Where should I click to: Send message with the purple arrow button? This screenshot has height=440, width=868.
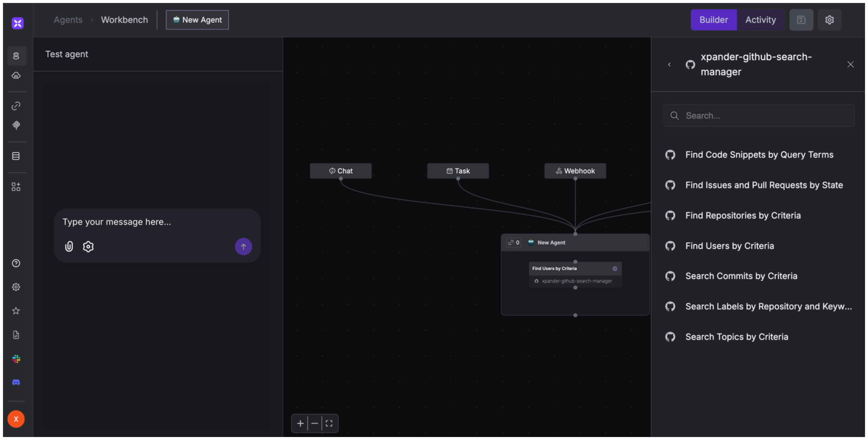coord(243,247)
